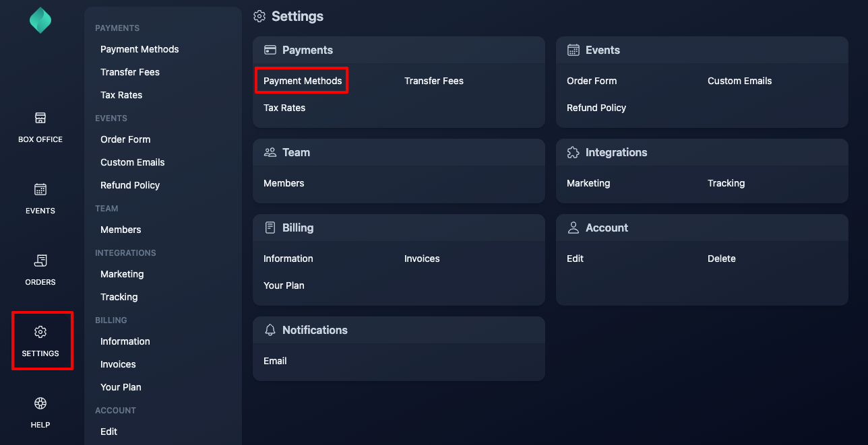Open Transfer Fees in the sidebar

pos(130,72)
